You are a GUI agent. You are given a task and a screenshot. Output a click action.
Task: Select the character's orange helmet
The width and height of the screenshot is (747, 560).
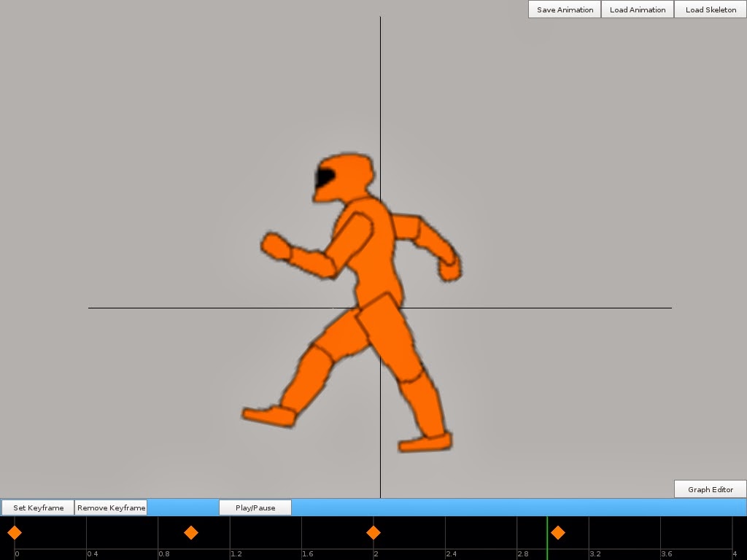pyautogui.click(x=349, y=175)
